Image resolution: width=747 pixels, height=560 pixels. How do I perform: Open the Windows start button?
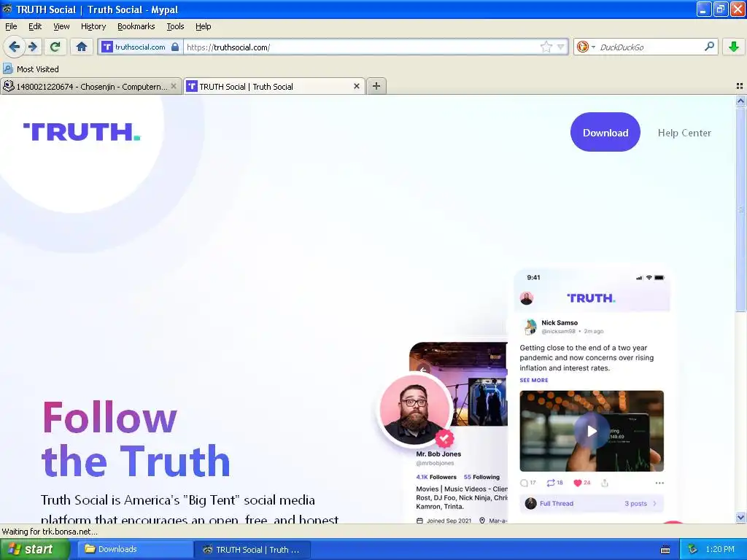tap(34, 549)
